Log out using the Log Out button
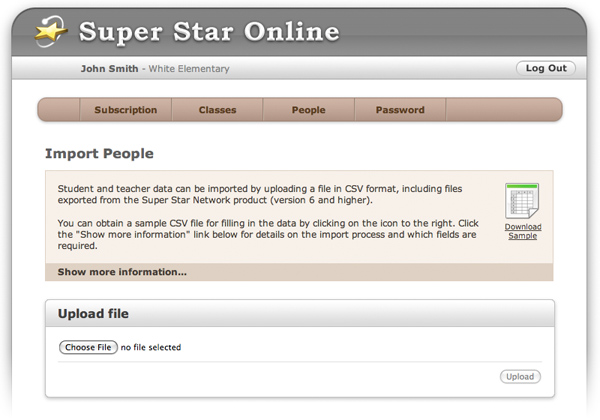The image size is (600, 420). (546, 68)
